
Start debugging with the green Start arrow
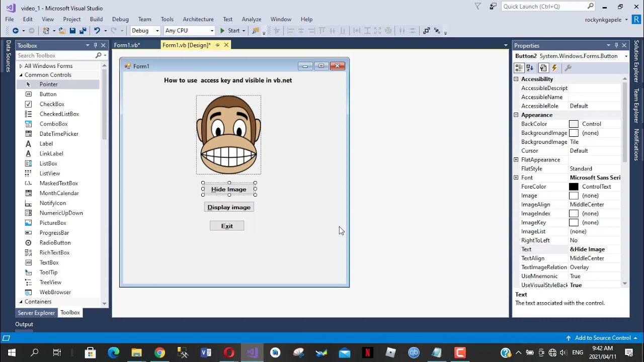click(x=222, y=31)
